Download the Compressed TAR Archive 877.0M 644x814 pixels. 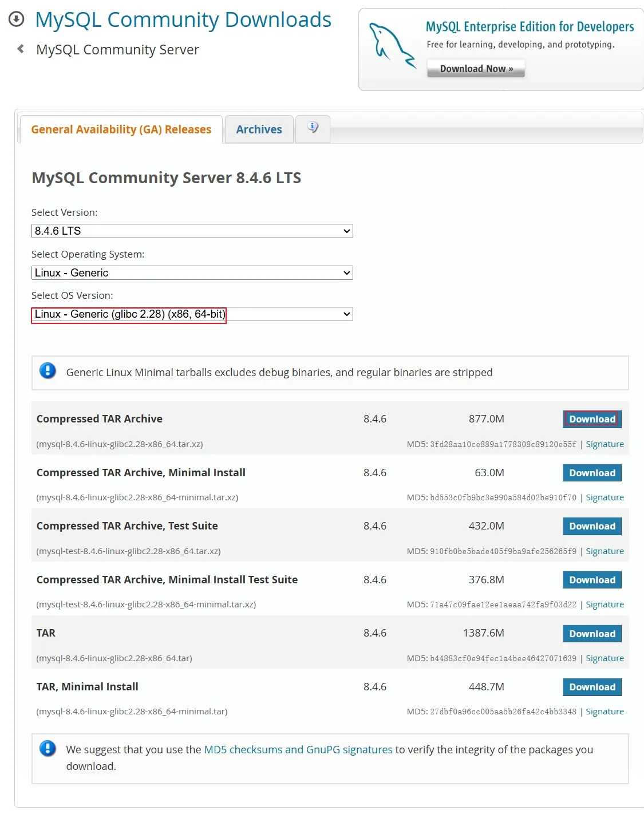pyautogui.click(x=592, y=419)
